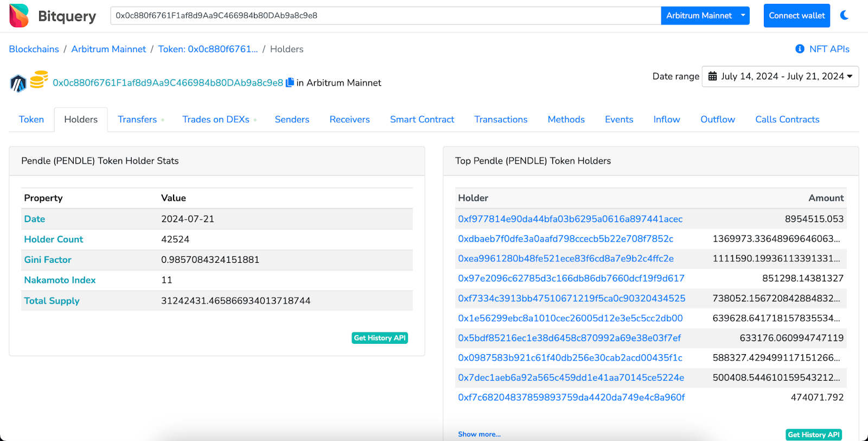Click the Connect wallet button

pos(797,16)
